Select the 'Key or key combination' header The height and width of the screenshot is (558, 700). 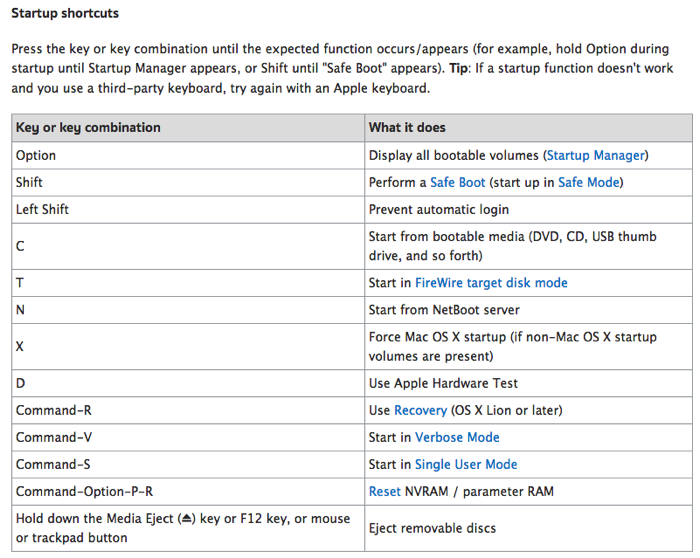pyautogui.click(x=188, y=128)
